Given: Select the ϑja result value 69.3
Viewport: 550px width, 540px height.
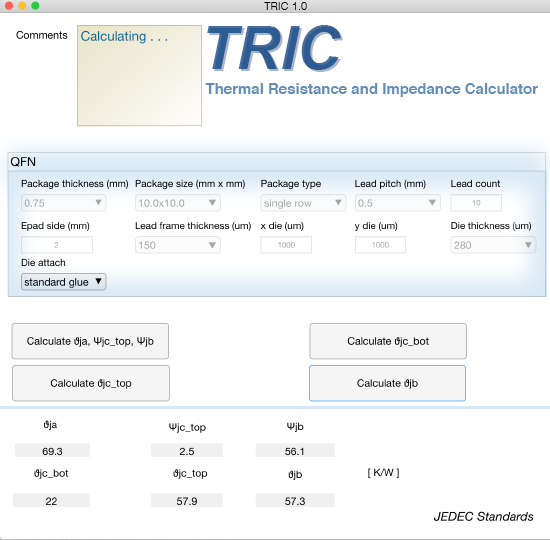Looking at the screenshot, I should point(52,451).
